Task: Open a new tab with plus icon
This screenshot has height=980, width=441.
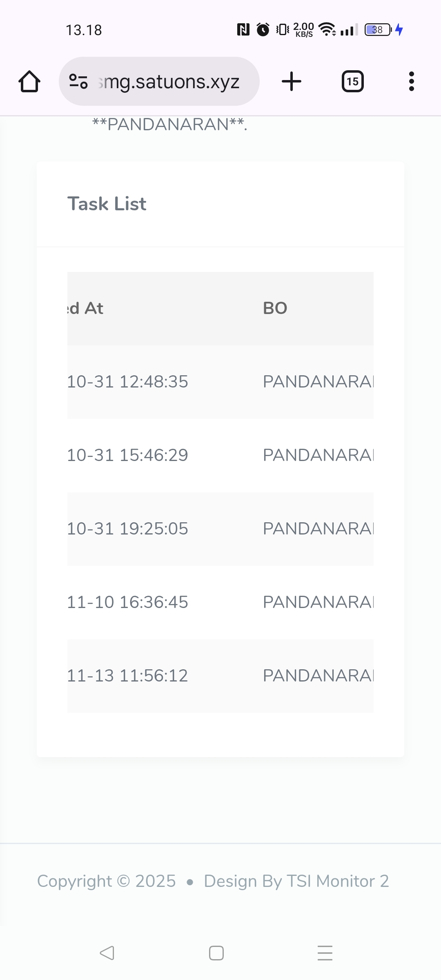Action: (x=292, y=81)
